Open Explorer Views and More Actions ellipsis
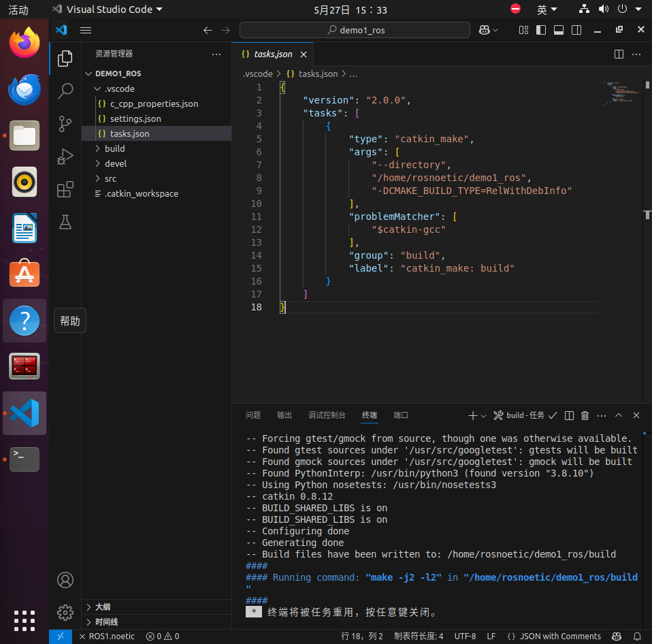Image resolution: width=652 pixels, height=644 pixels. [x=216, y=54]
